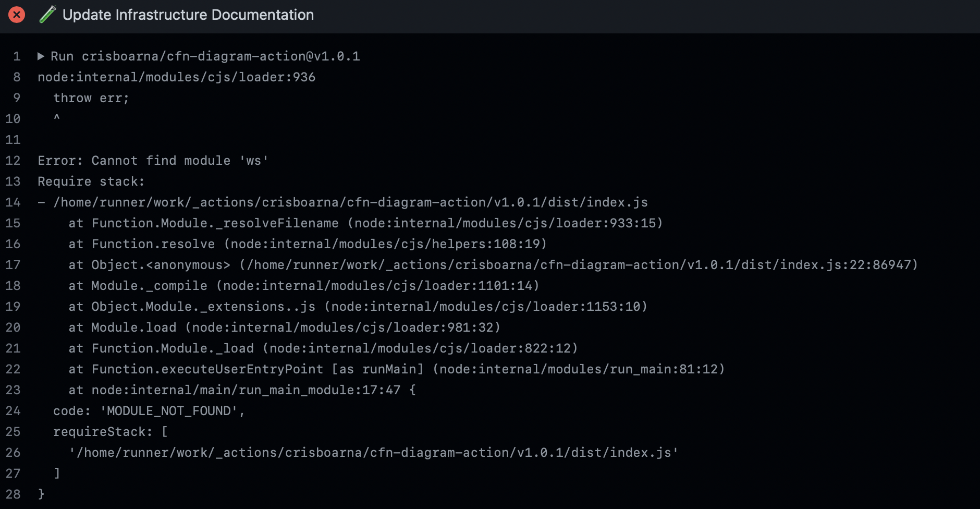Click line number 24 showing MODULE_NOT_FOUND
Screen dimensions: 980x509
click(13, 411)
